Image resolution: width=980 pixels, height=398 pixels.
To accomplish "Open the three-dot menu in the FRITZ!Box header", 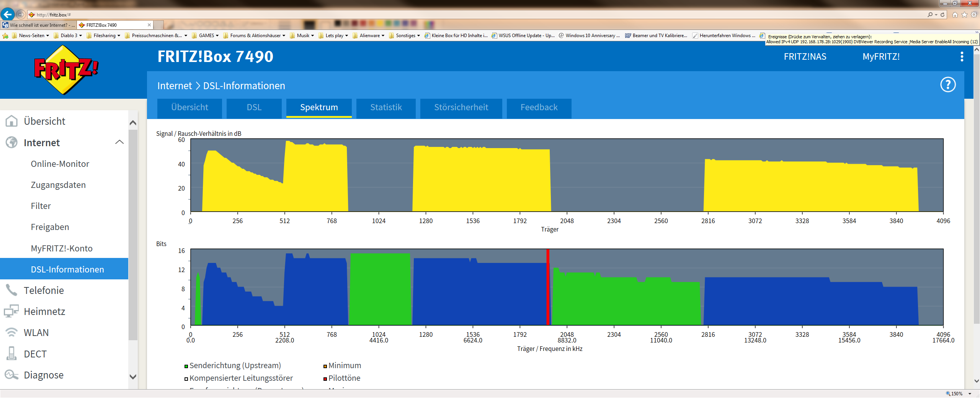I will (x=962, y=57).
